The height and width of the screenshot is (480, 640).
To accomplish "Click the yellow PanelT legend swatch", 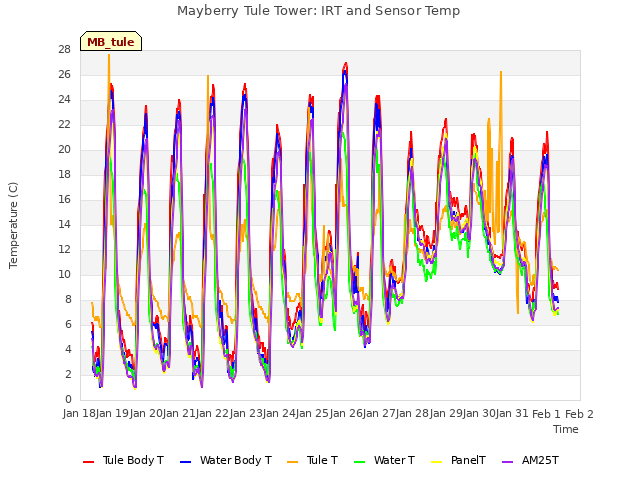I will [437, 461].
